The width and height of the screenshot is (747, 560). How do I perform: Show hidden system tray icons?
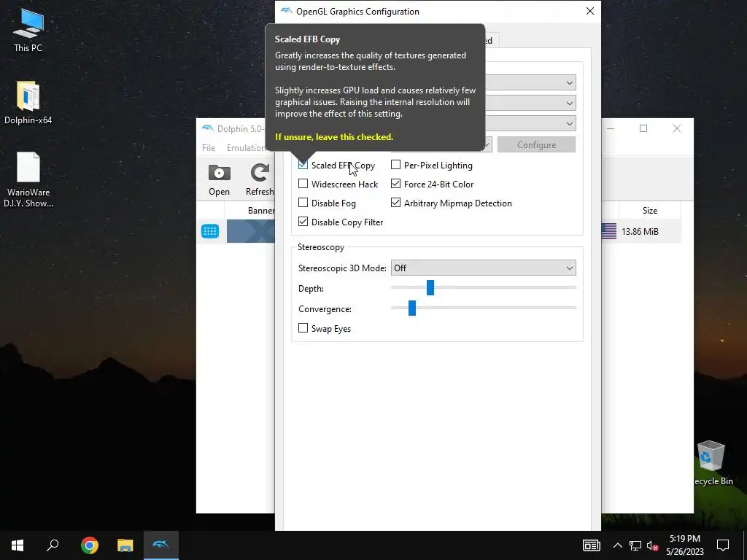tap(617, 545)
